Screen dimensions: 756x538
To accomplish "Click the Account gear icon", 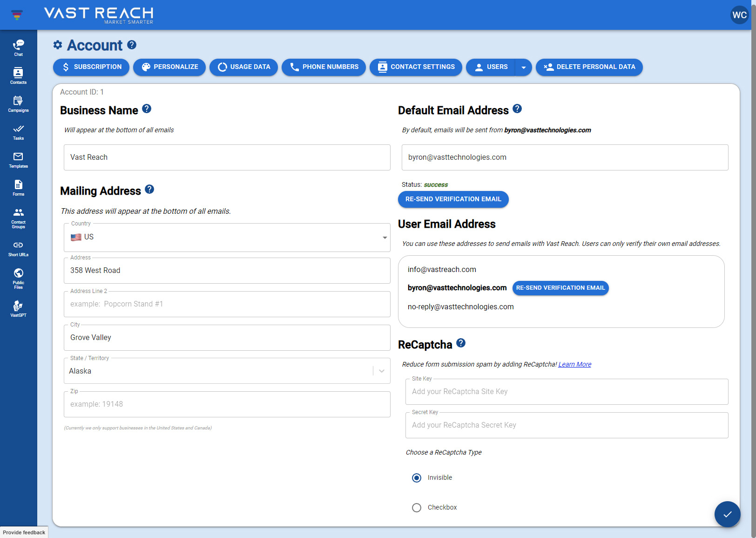I will pos(58,45).
